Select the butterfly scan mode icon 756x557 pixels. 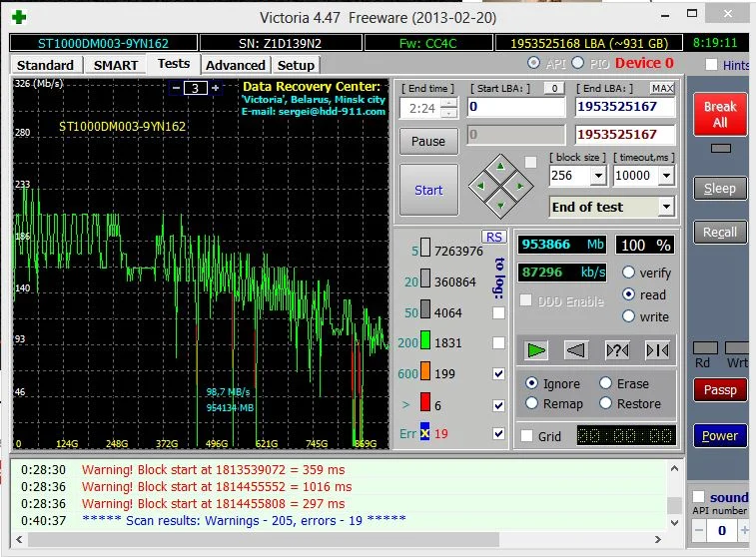tap(656, 349)
